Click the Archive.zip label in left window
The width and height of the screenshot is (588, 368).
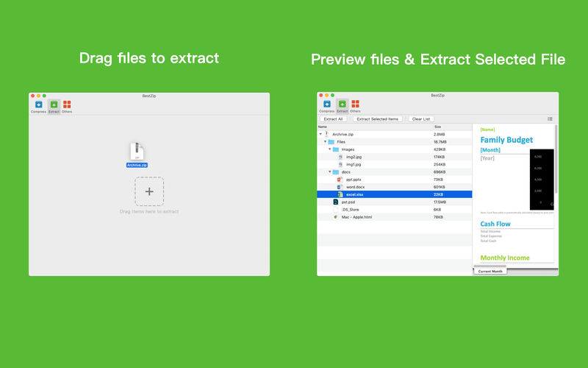137,165
